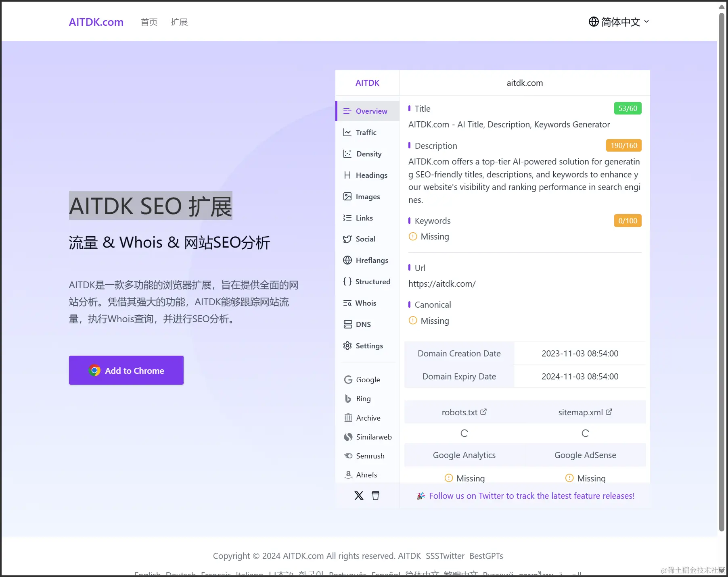This screenshot has width=728, height=577.
Task: Click the Domain Expiry Date value 2024-11-03
Action: click(580, 376)
